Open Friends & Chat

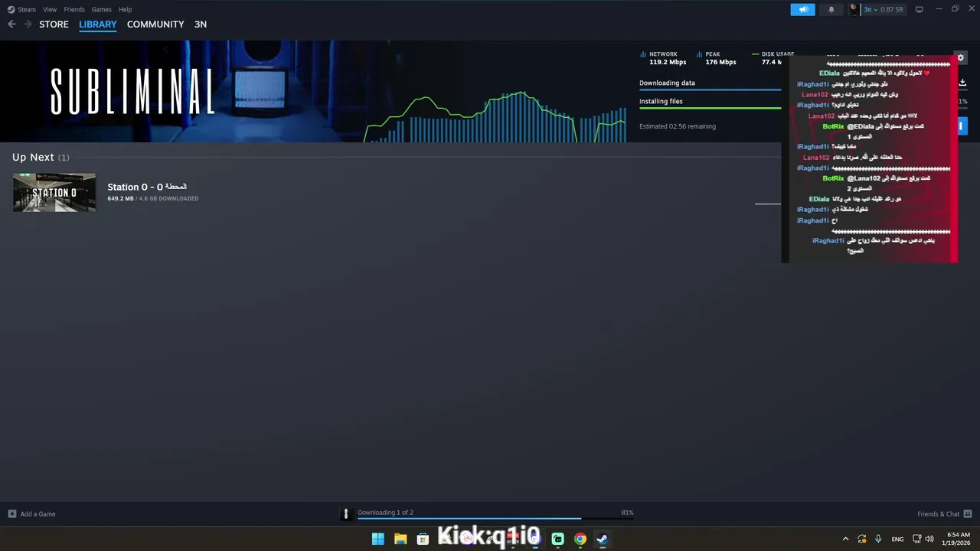pyautogui.click(x=938, y=514)
